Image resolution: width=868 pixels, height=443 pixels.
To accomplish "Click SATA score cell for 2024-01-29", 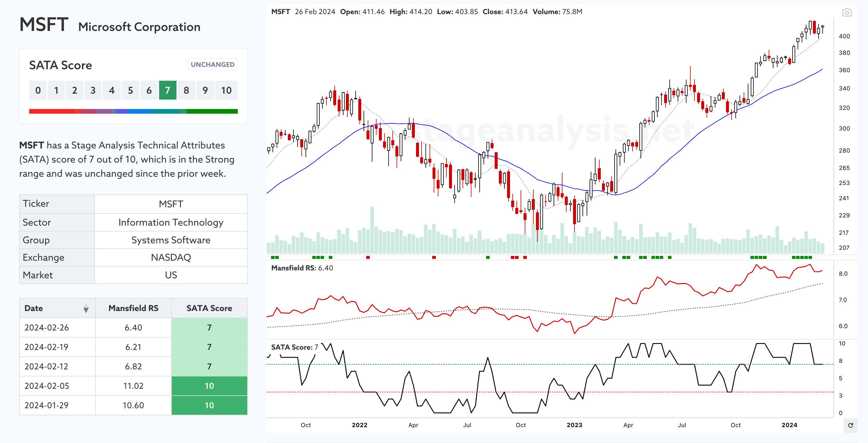I will click(209, 405).
